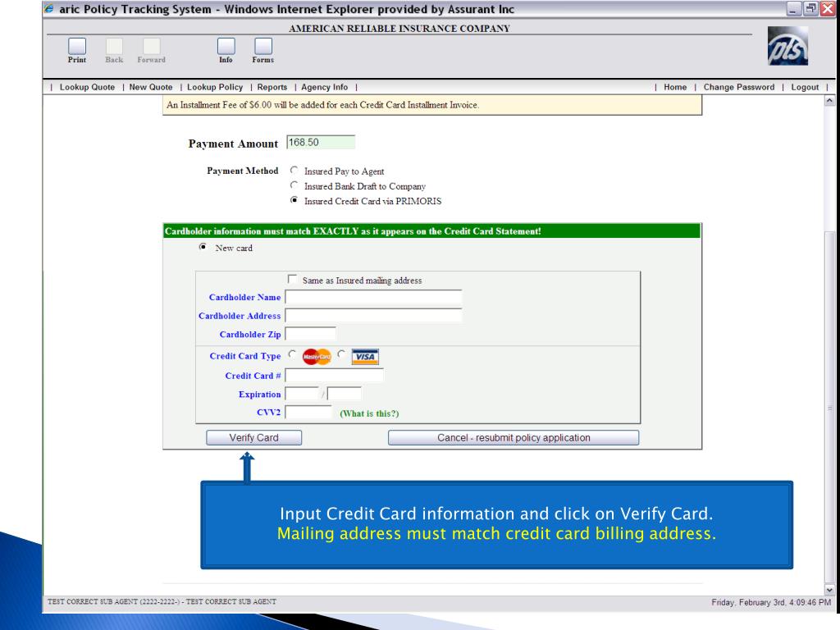The width and height of the screenshot is (840, 630).
Task: Minimize the browser window
Action: click(x=793, y=9)
